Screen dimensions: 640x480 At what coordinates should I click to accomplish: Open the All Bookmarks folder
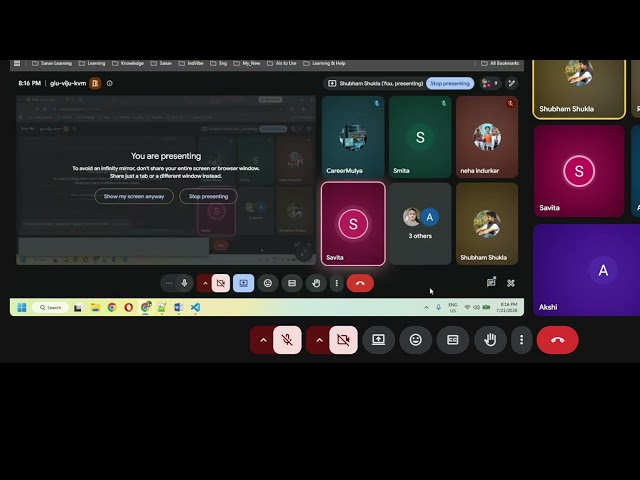(500, 63)
